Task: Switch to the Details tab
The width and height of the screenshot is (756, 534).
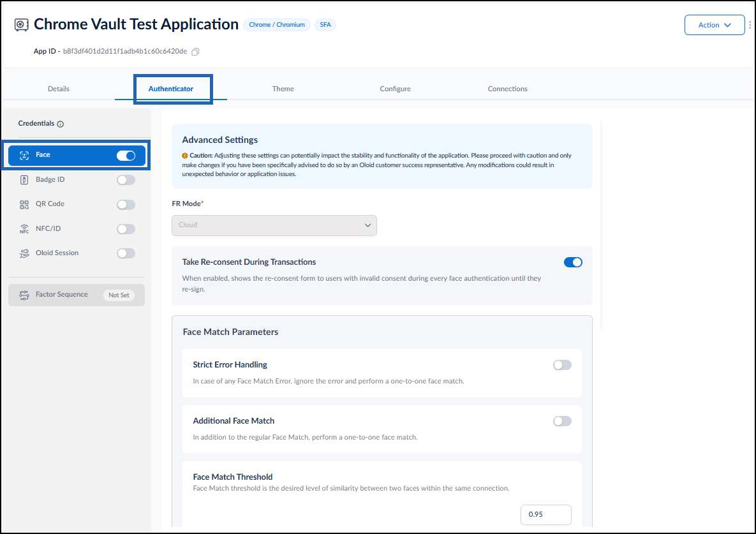Action: 58,89
